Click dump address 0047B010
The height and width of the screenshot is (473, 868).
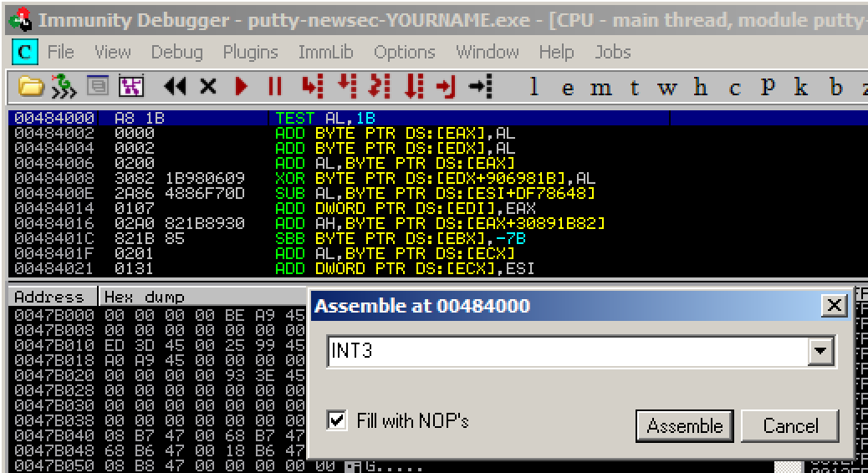pos(54,345)
